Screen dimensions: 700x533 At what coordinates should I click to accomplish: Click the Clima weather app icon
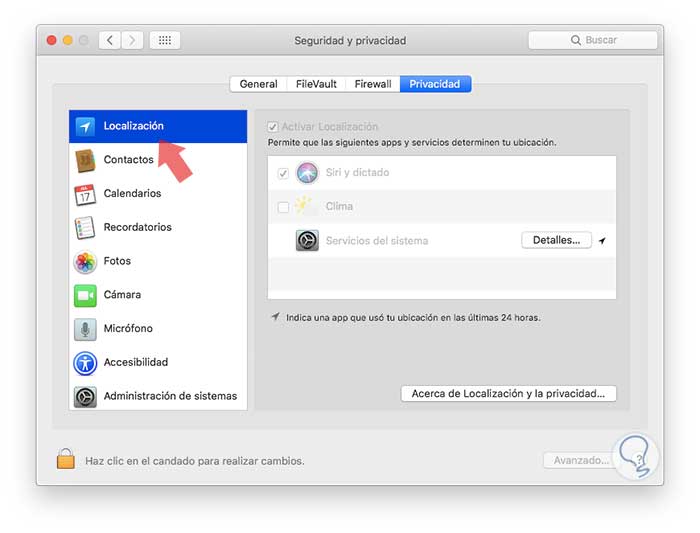[x=304, y=206]
